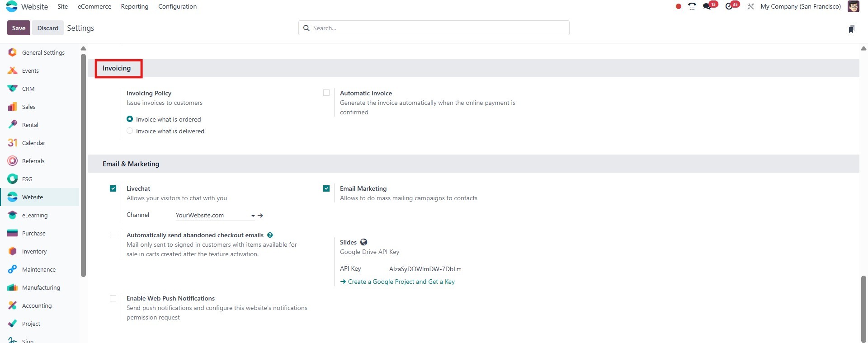Click the user avatar in top right
868x343 pixels.
pyautogui.click(x=853, y=6)
